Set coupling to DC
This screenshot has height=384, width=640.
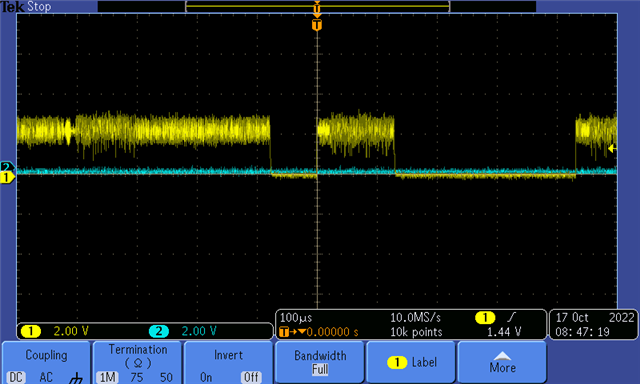(16, 377)
